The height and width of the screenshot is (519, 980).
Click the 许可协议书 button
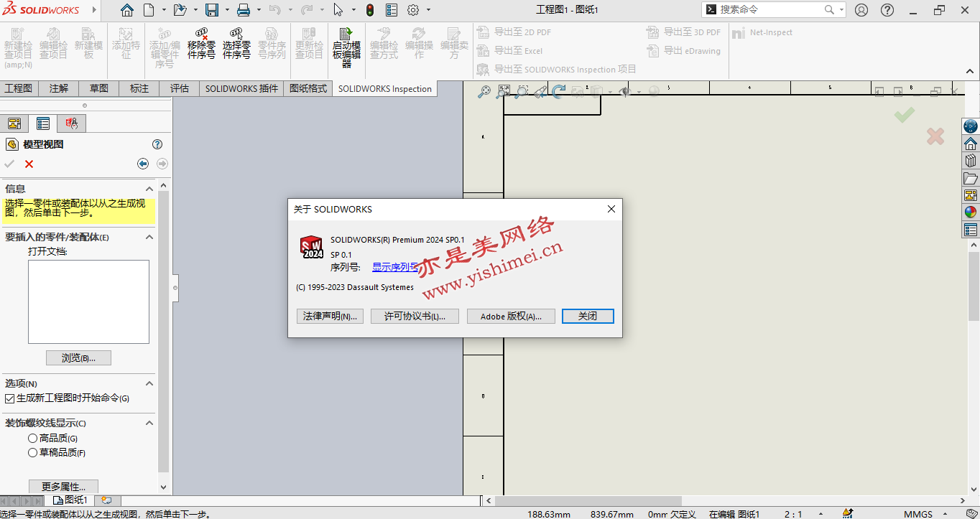point(415,316)
